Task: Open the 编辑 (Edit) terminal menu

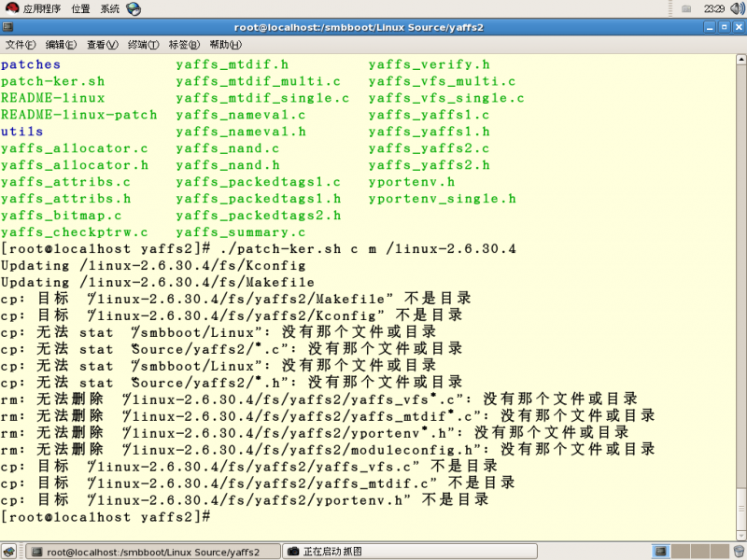Action: [x=61, y=44]
